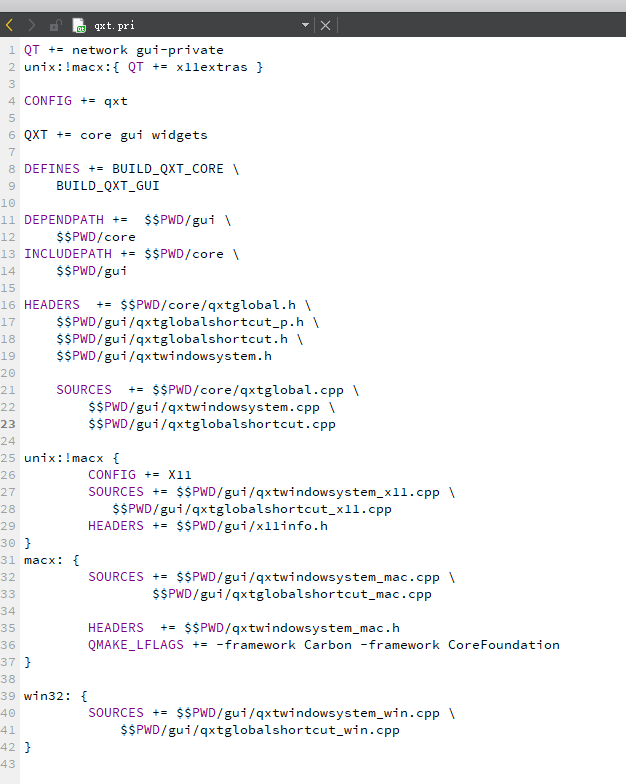Open the open-documents dropdown arrow
Image resolution: width=626 pixels, height=784 pixels.
[305, 25]
